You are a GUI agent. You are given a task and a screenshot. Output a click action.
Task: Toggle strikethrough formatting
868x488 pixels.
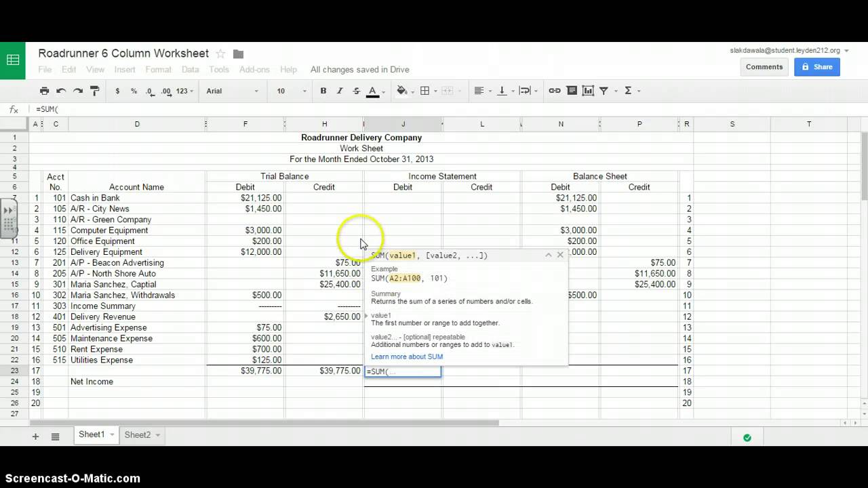(x=356, y=91)
